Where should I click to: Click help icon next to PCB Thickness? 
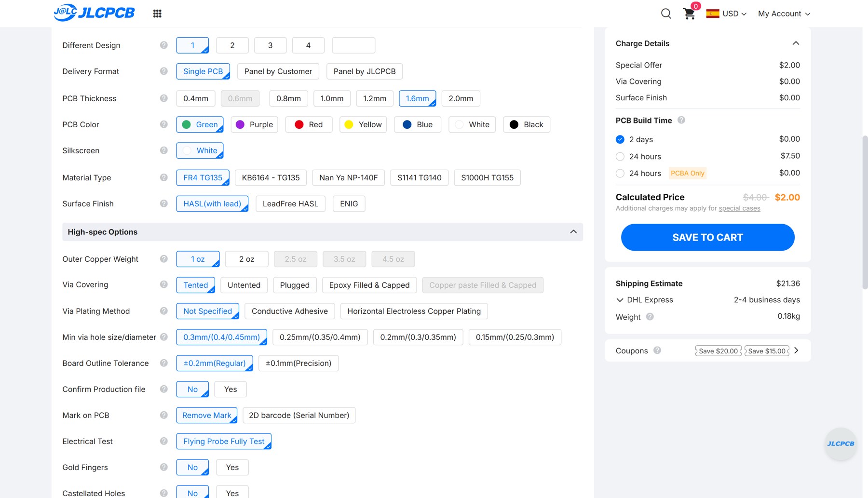tap(164, 98)
